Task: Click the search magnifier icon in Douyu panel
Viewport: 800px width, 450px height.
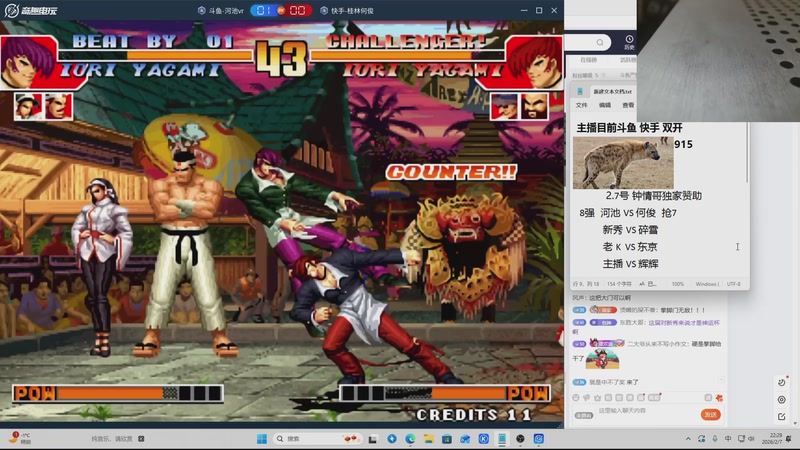Action: click(x=600, y=42)
